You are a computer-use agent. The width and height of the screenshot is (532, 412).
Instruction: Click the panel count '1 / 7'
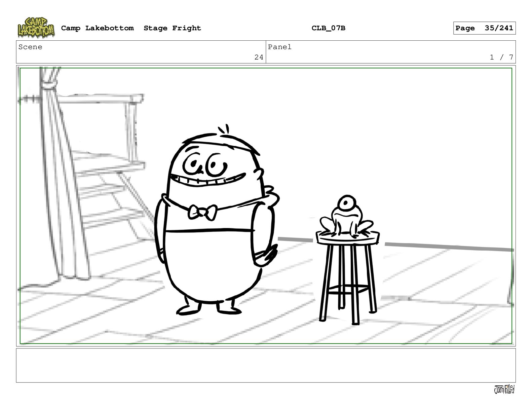501,57
